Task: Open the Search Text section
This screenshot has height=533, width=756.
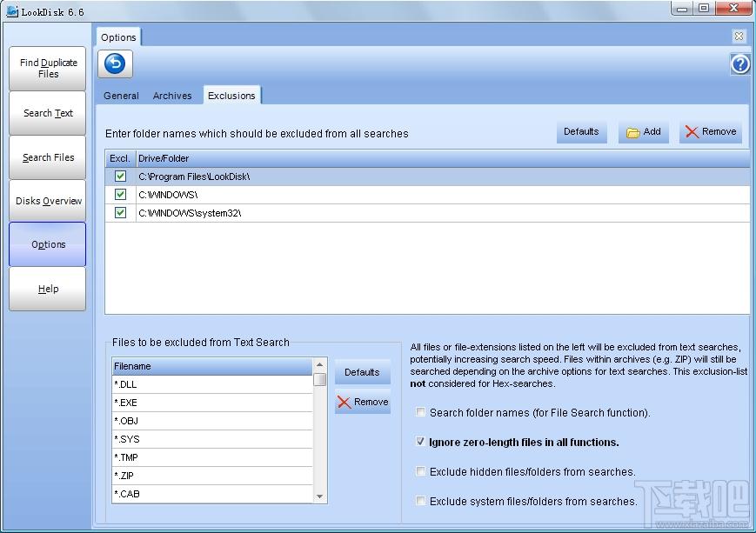Action: click(48, 113)
